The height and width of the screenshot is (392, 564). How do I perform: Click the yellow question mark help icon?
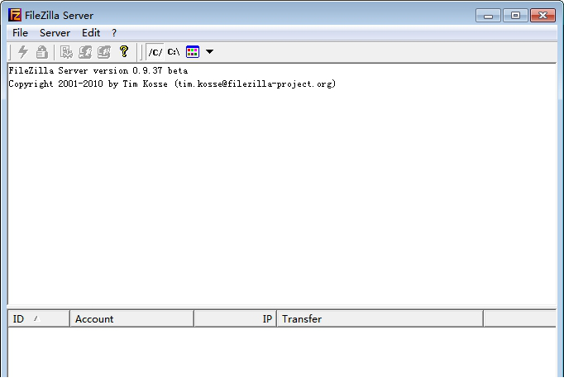coord(124,51)
